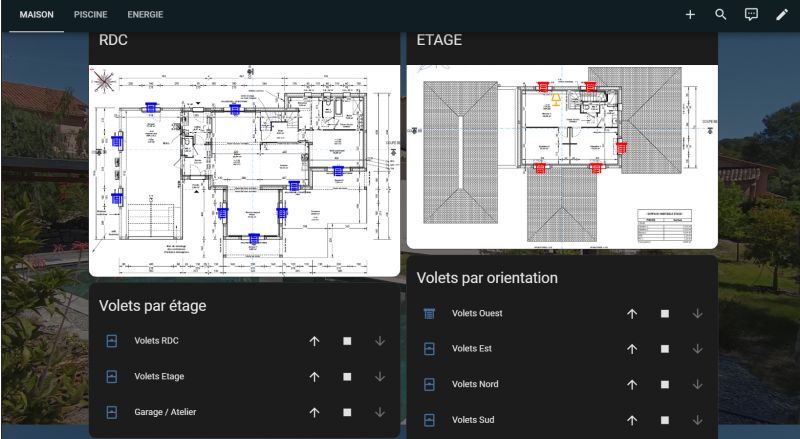
Task: Stop the Volets Est shutters
Action: pos(665,349)
